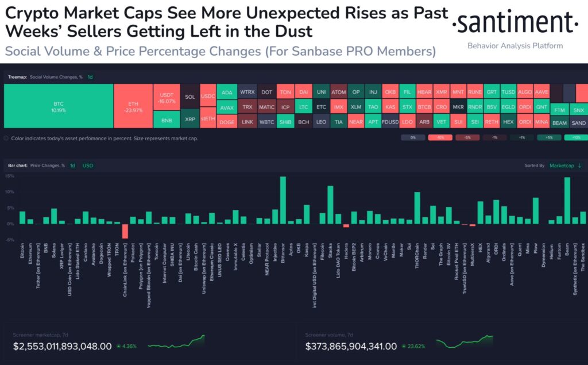
Task: Open the Santiment logo link
Action: click(515, 24)
